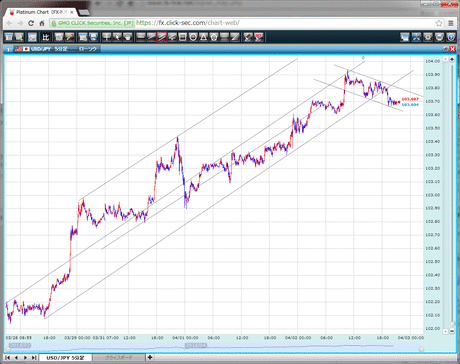Click the 比 comparison chart icon
The width and height of the screenshot is (460, 364).
[46, 37]
